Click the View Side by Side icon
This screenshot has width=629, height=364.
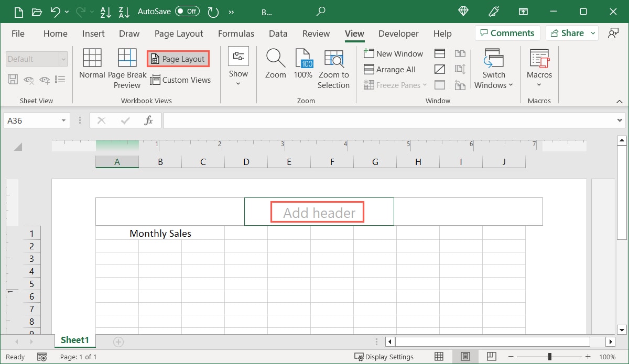[460, 53]
